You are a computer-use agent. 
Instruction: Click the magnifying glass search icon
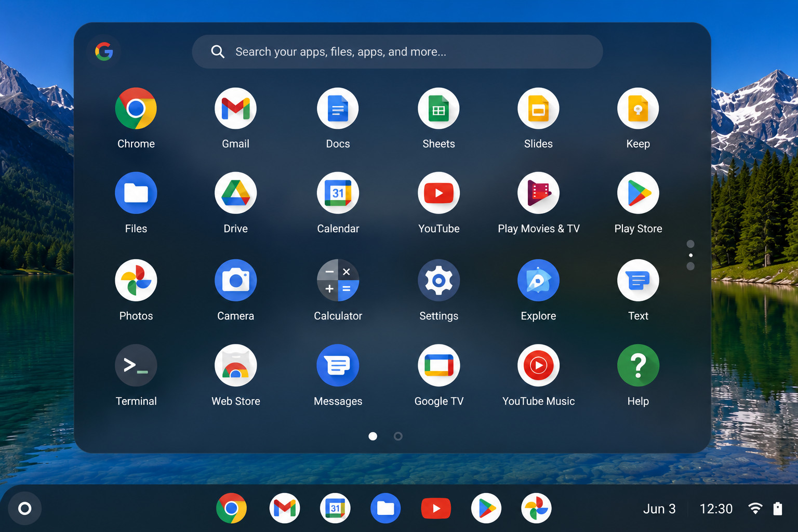[x=218, y=51]
